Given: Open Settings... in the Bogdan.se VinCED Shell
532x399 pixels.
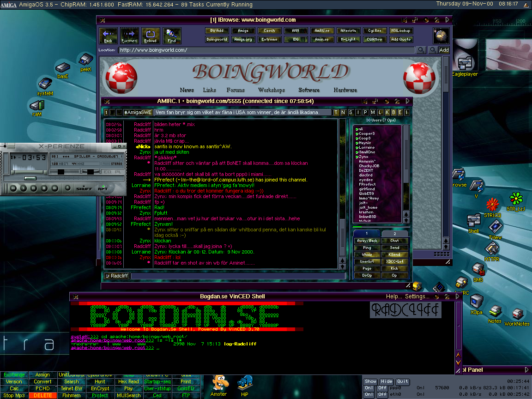Looking at the screenshot, I should (x=416, y=296).
